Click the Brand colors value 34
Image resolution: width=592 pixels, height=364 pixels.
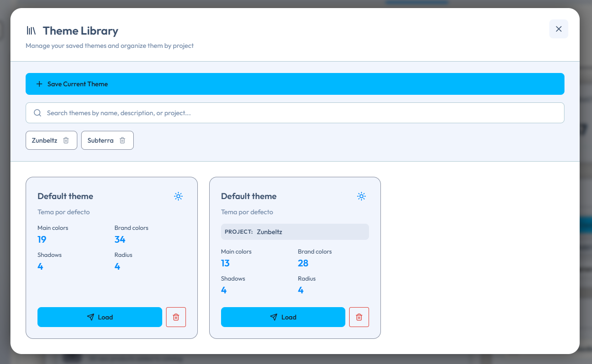click(120, 239)
